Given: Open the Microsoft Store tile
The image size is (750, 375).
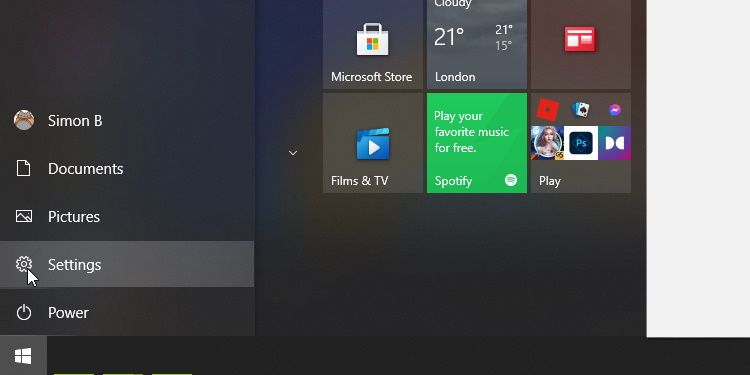Looking at the screenshot, I should [x=373, y=44].
